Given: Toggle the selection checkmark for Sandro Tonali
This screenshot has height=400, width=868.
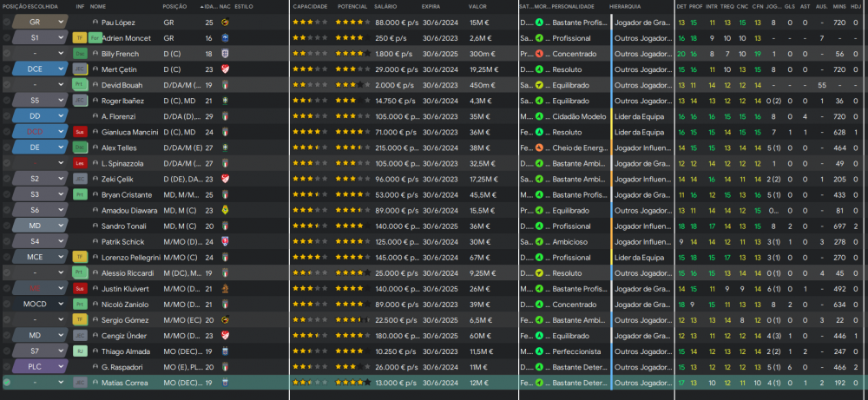Looking at the screenshot, I should pyautogui.click(x=7, y=226).
